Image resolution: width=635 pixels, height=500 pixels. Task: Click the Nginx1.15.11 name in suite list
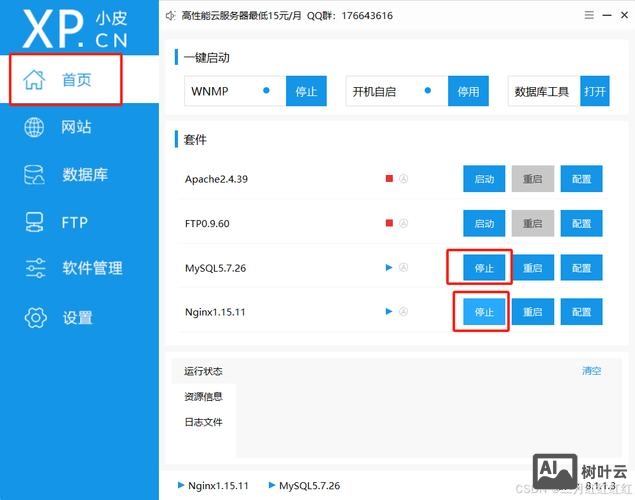click(215, 312)
